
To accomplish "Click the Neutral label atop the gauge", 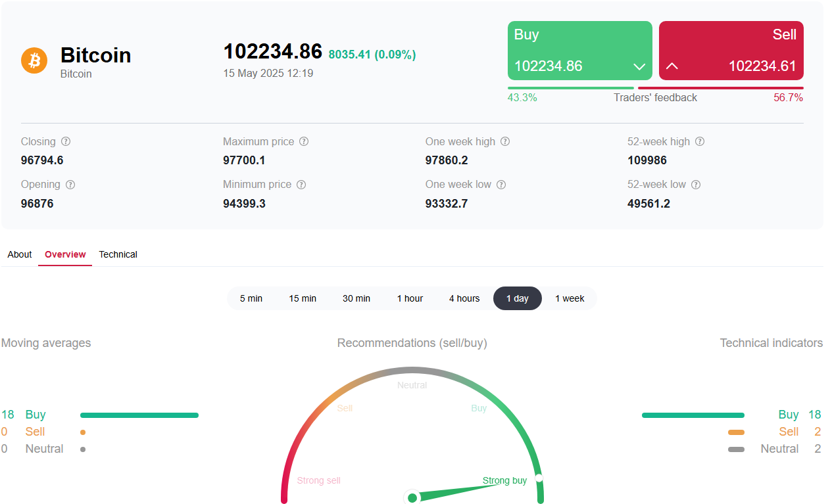I will click(x=412, y=385).
